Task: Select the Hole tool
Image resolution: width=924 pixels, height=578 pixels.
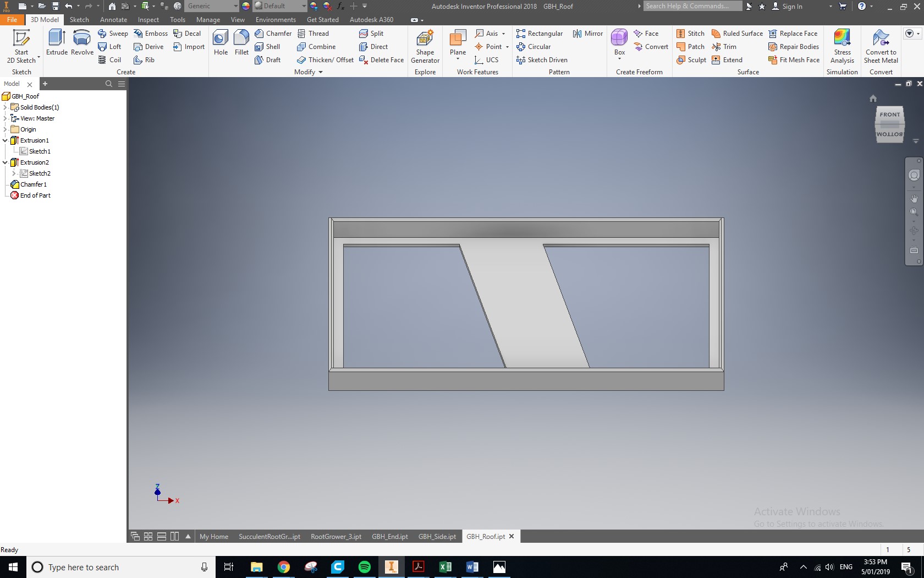Action: click(x=221, y=42)
